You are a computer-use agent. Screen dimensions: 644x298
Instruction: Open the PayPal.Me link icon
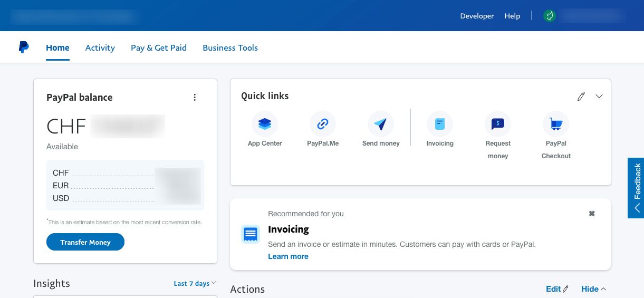(x=323, y=124)
